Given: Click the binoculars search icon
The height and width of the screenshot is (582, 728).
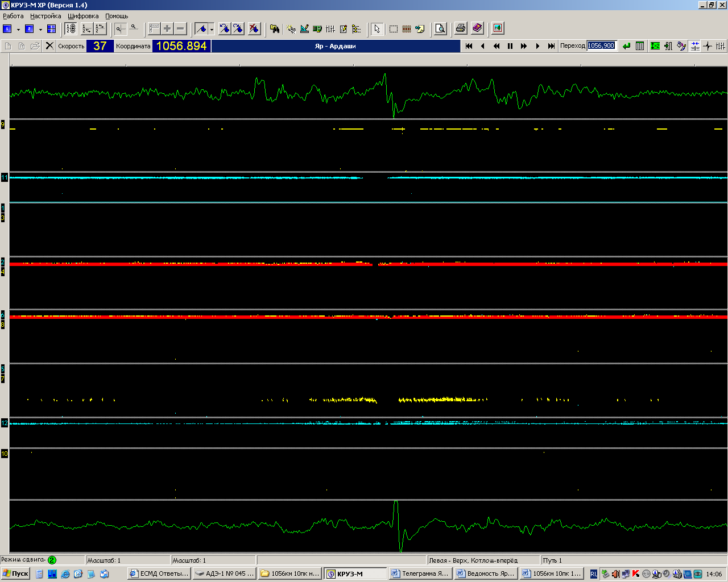Looking at the screenshot, I should pos(275,28).
